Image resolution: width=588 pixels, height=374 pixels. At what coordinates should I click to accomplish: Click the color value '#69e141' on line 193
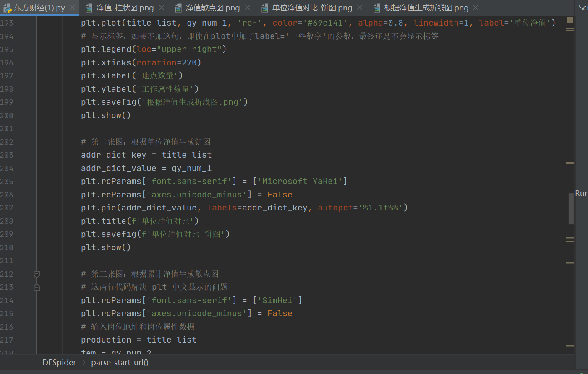(x=325, y=23)
